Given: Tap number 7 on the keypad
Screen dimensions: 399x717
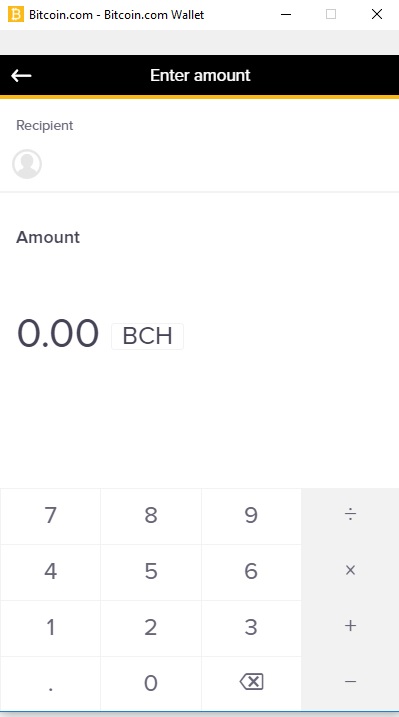Looking at the screenshot, I should coord(50,516).
